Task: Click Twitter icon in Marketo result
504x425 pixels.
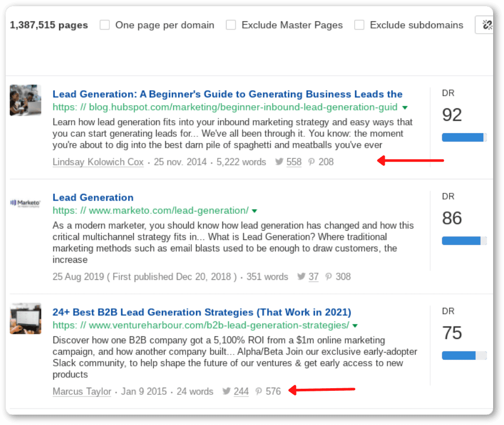Action: (301, 277)
